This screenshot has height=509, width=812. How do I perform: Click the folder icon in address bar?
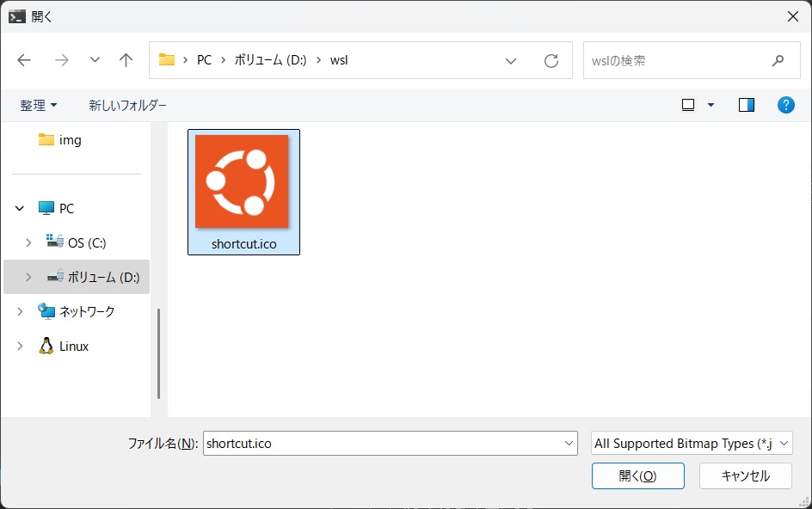pyautogui.click(x=167, y=60)
